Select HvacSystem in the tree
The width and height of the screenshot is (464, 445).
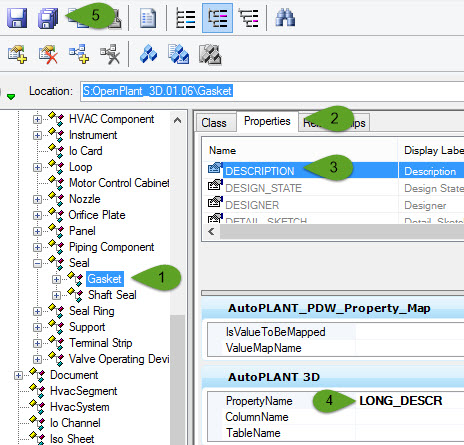(x=80, y=407)
